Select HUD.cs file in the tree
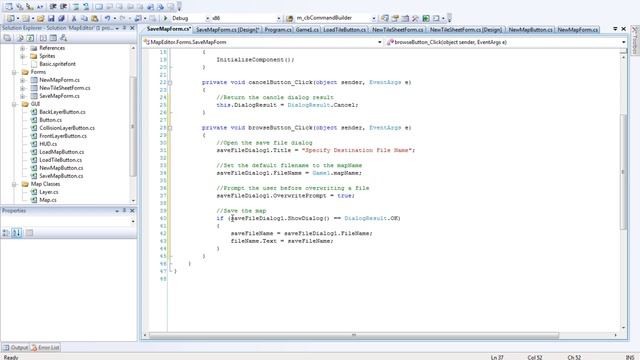The height and width of the screenshot is (360, 640). tap(48, 144)
